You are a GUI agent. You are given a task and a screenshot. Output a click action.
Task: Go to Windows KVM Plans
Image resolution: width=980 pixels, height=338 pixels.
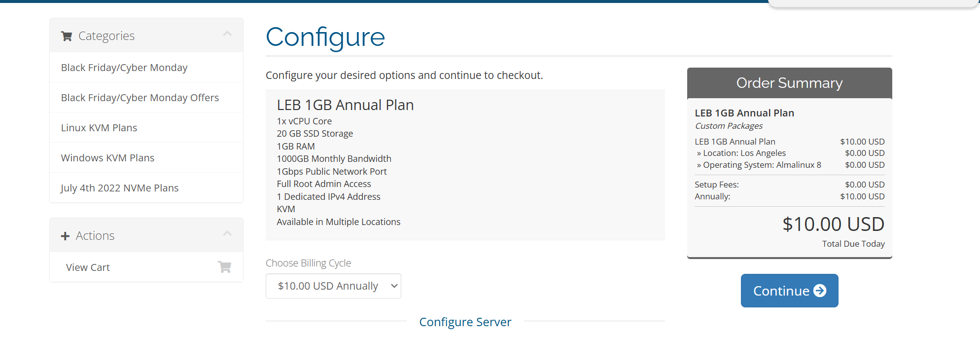point(107,158)
